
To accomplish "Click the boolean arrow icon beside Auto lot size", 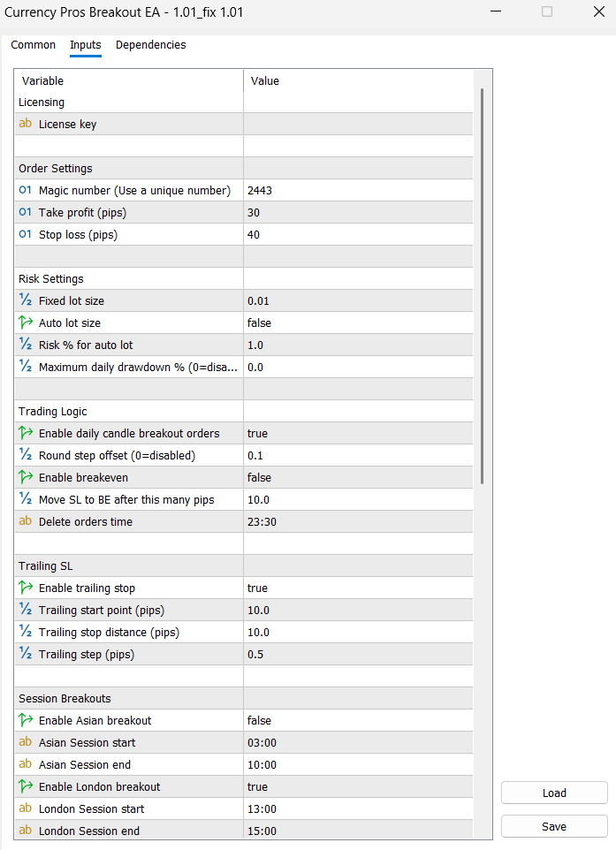I will pyautogui.click(x=25, y=323).
